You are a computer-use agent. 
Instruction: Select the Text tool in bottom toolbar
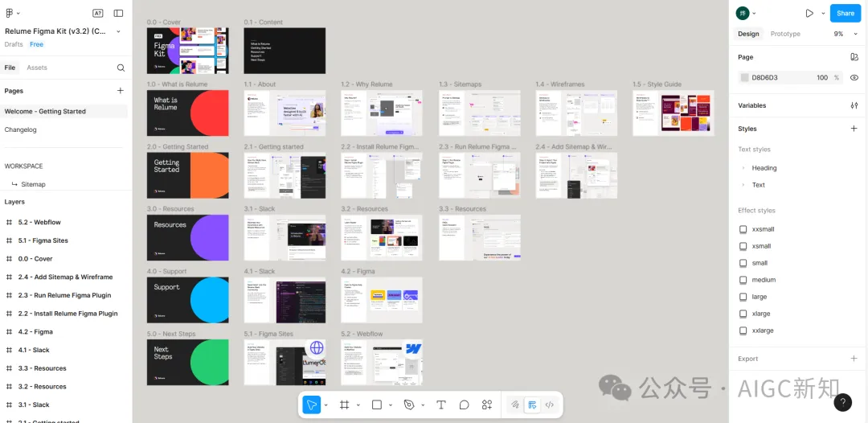[x=440, y=405]
